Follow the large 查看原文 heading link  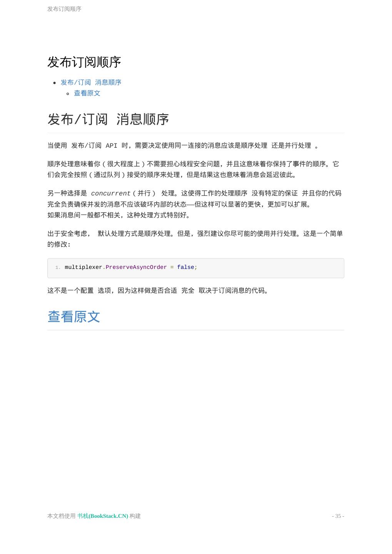coord(74,317)
